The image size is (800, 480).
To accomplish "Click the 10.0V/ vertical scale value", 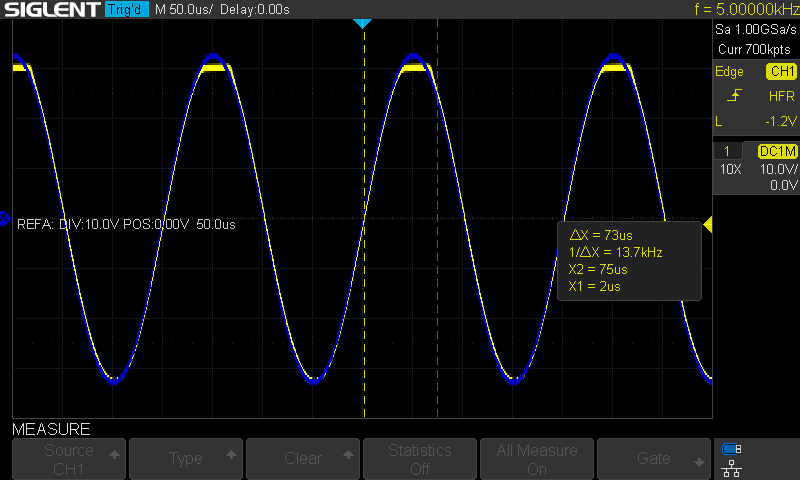I will [778, 169].
